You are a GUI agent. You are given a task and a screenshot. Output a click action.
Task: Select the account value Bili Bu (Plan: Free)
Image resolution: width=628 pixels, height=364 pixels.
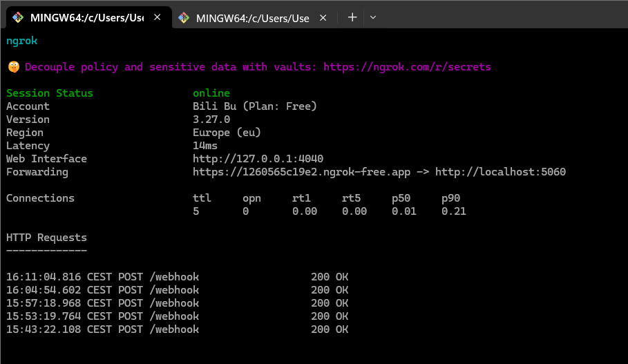pos(255,106)
